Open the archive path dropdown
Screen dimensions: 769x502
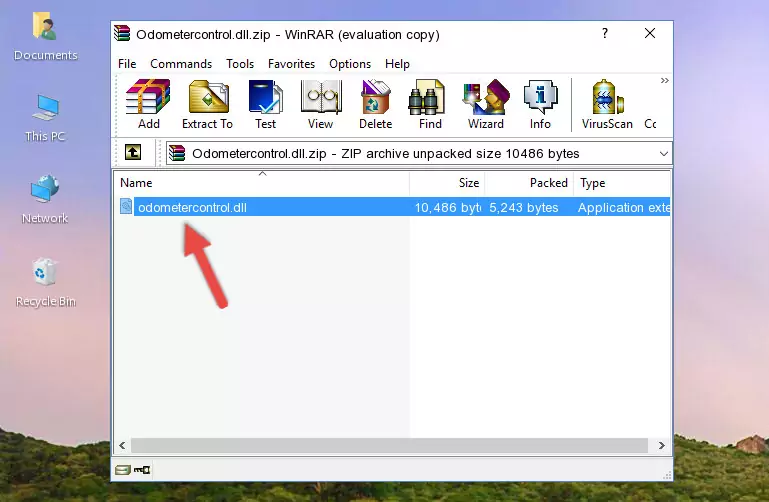664,153
